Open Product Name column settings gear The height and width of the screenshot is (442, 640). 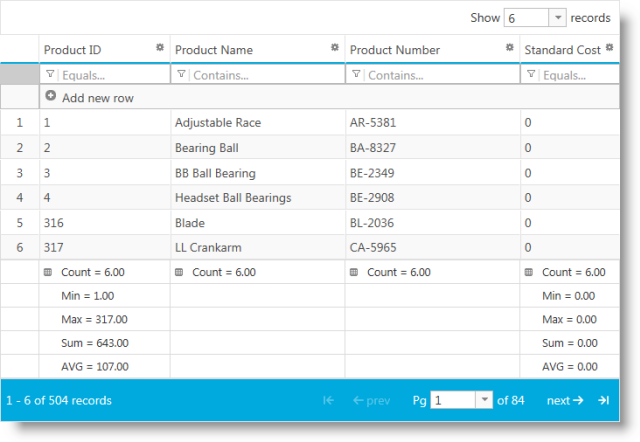(x=335, y=48)
